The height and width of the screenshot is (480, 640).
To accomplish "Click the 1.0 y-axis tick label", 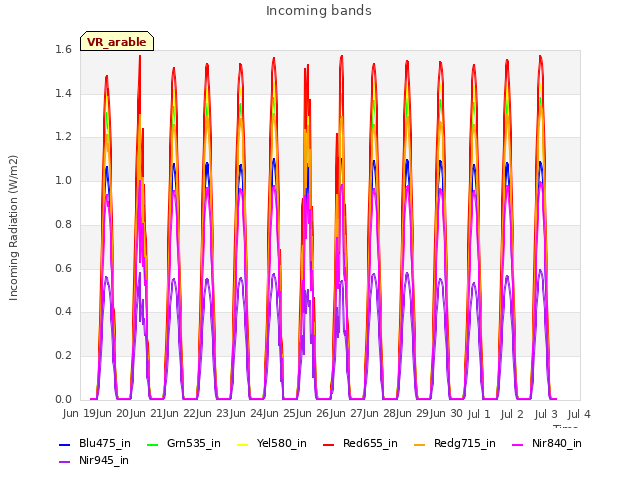I will [x=63, y=180].
